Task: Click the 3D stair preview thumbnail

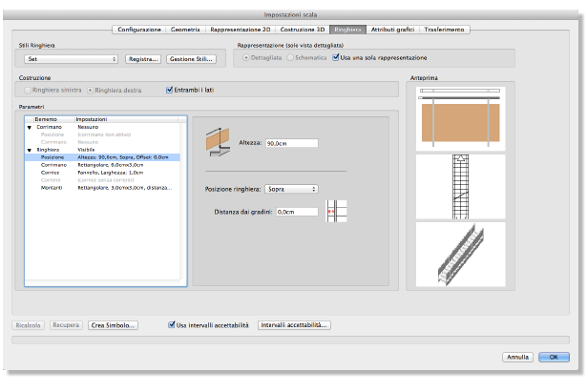Action: 460,255
